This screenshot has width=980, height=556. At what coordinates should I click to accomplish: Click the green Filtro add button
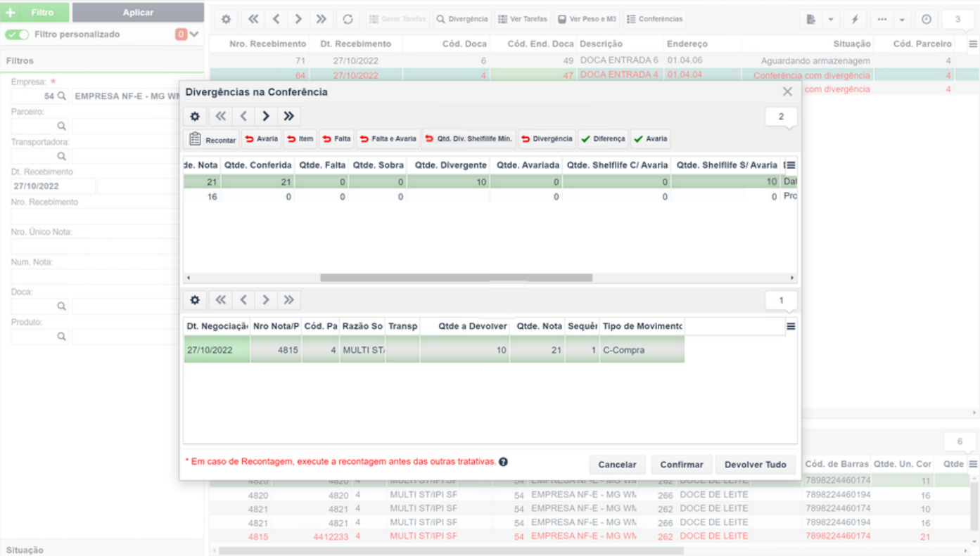pyautogui.click(x=34, y=13)
